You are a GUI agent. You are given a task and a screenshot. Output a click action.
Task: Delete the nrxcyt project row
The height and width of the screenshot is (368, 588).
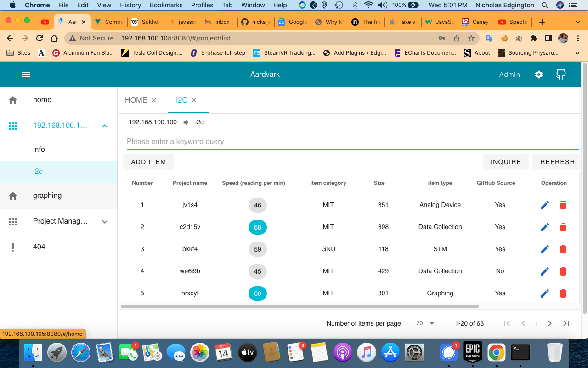tap(563, 293)
